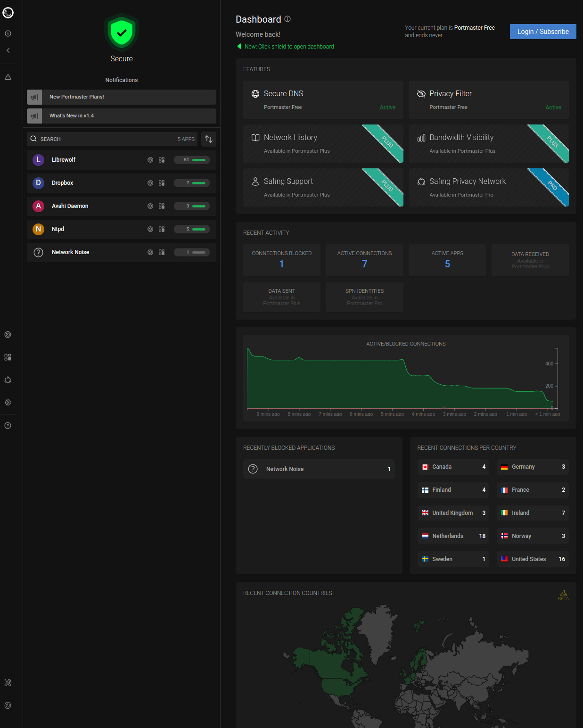Open help question mark in sidebar
Viewport: 583px width, 728px height.
[8, 426]
